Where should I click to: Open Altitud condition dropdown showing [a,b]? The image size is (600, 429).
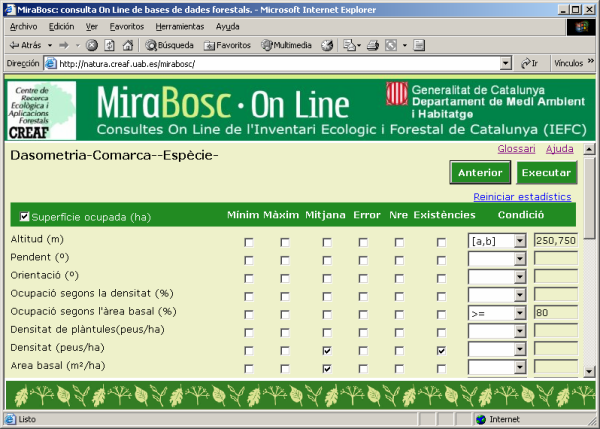click(x=497, y=241)
